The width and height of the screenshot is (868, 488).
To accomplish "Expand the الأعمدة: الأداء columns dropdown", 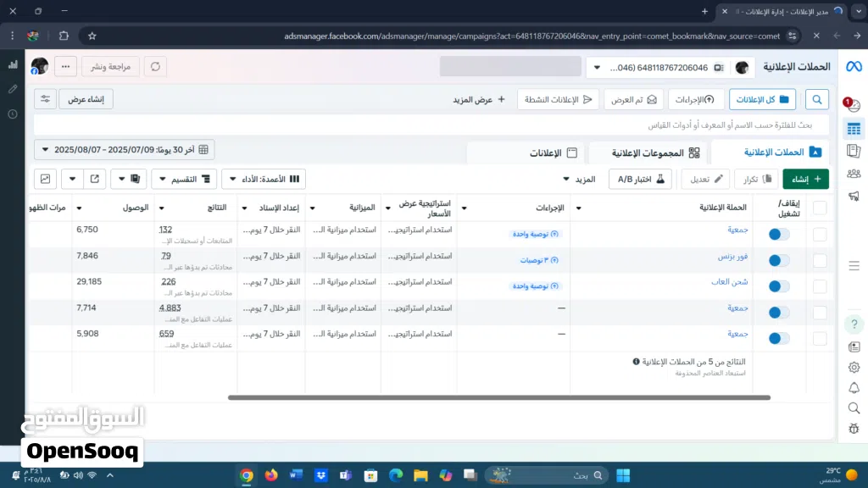I will coord(264,179).
